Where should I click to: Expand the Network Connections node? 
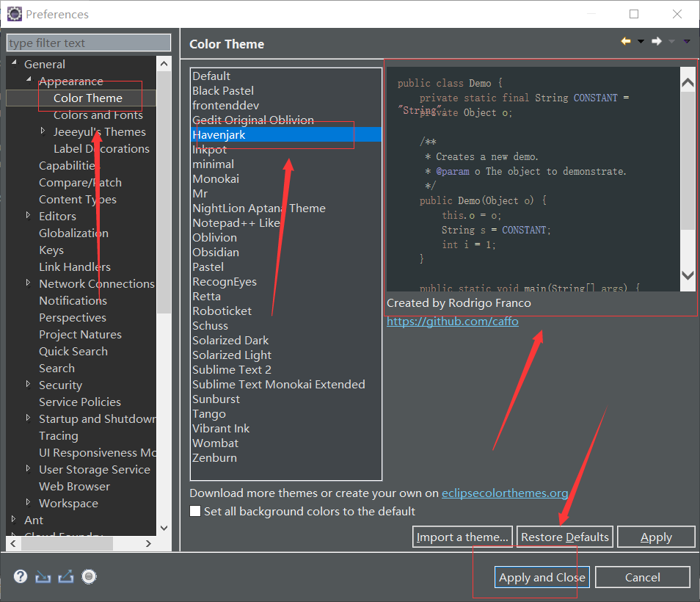coord(28,283)
